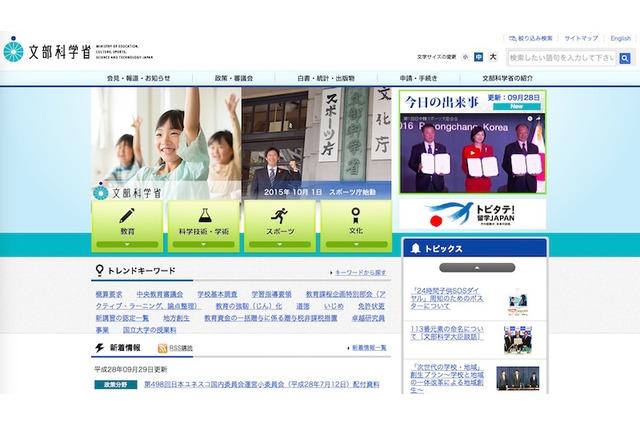
Task: Open the サイトマップ link
Action: tap(581, 38)
